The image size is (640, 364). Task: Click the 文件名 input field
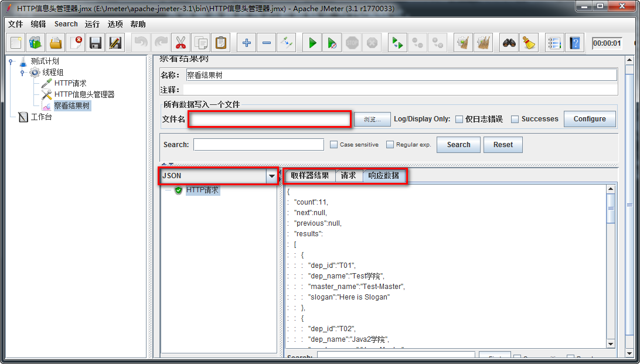coord(270,119)
